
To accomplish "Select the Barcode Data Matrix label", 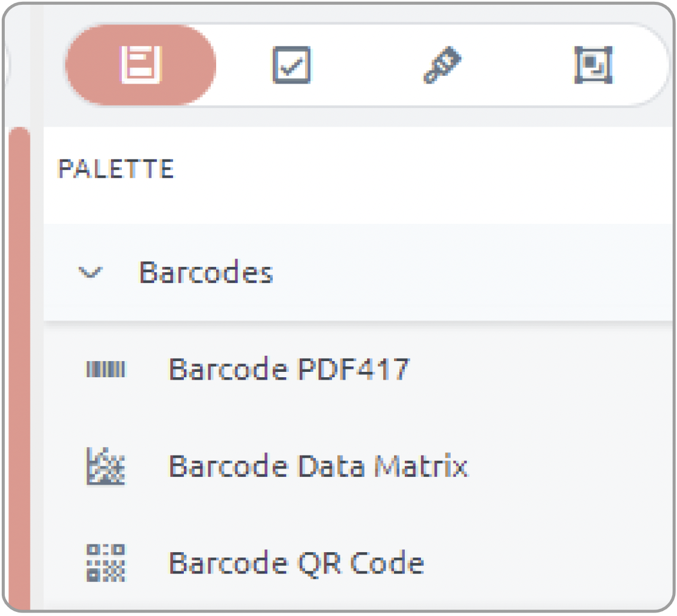I will pyautogui.click(x=318, y=467).
